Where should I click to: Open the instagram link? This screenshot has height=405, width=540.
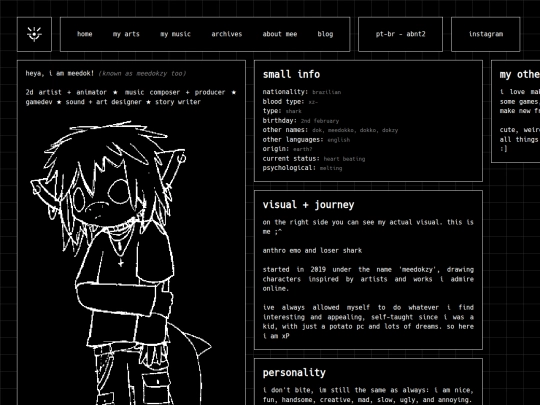[x=486, y=34]
